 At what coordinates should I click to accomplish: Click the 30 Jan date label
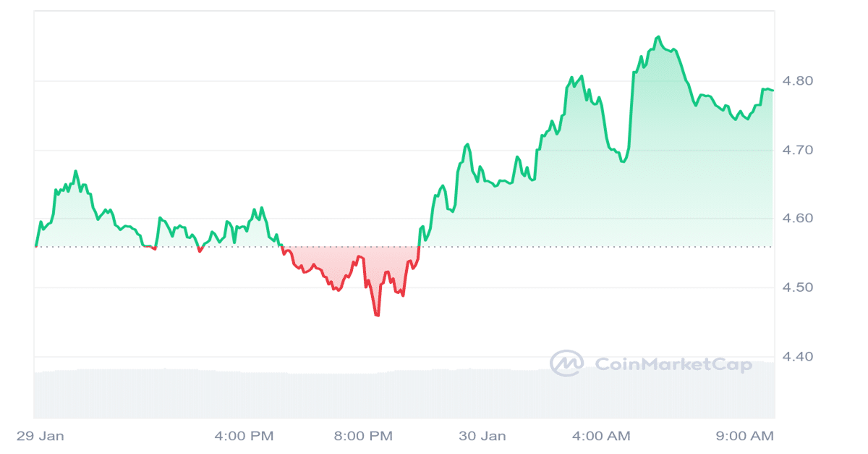(x=482, y=437)
